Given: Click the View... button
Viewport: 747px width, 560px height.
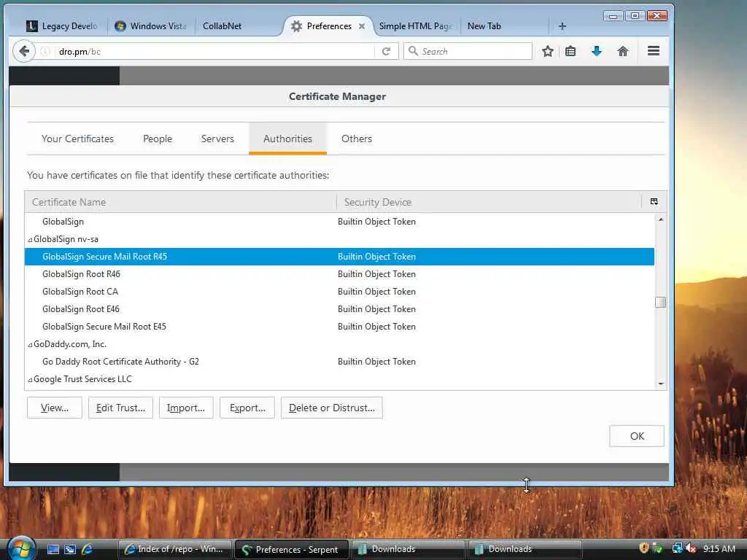Looking at the screenshot, I should [x=55, y=408].
